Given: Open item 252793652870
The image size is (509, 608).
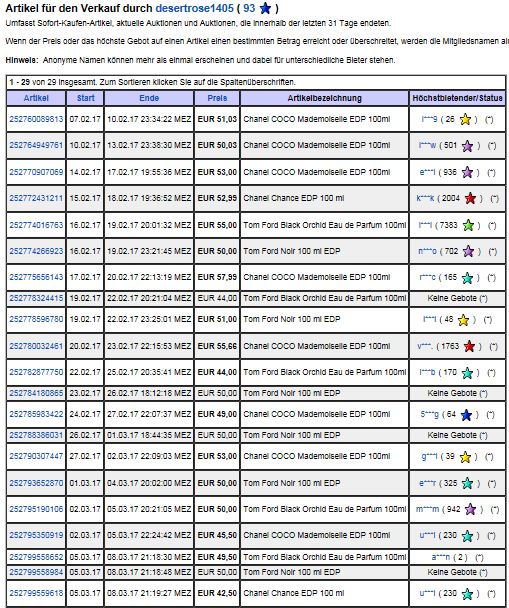Looking at the screenshot, I should point(36,483).
